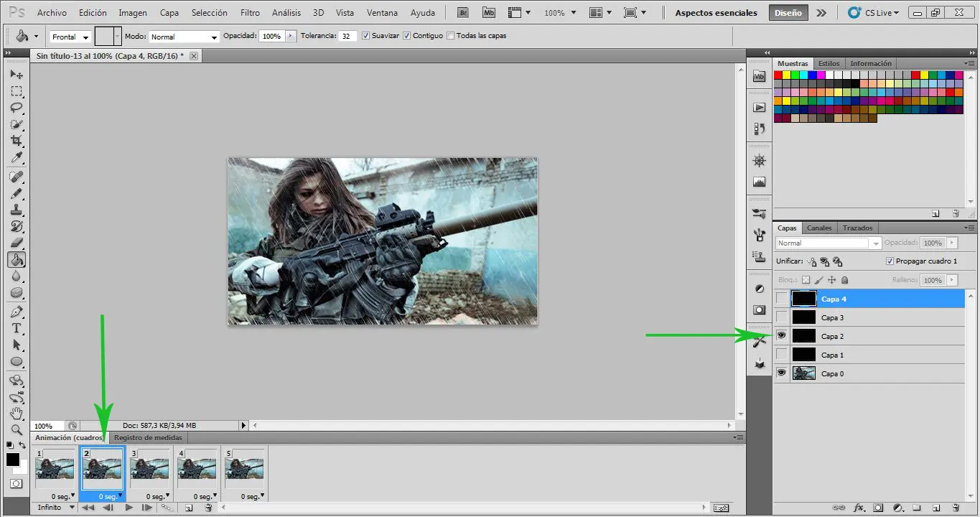Select the Paint Bucket tool

17,259
